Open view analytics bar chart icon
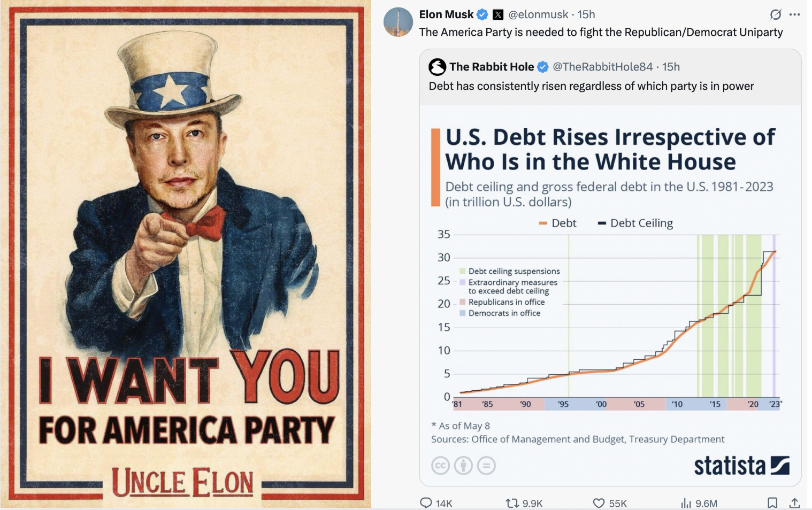 [x=686, y=503]
